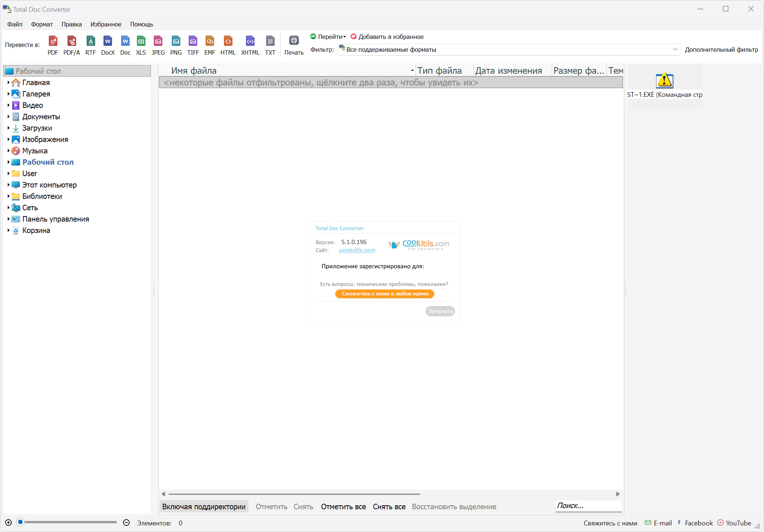Toggle Включая поддиректории option
764x532 pixels.
204,507
